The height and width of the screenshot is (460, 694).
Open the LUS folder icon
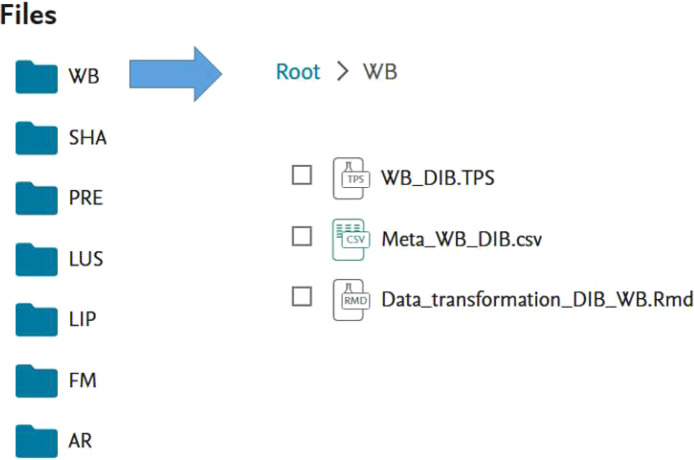pos(36,259)
